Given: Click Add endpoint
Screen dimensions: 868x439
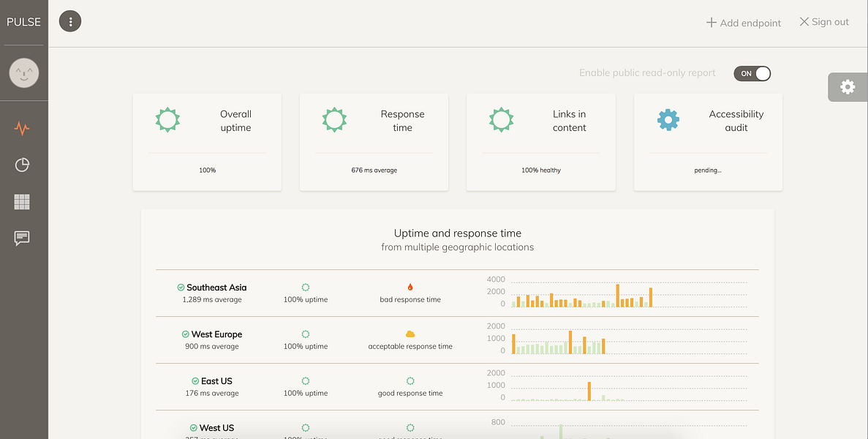Looking at the screenshot, I should point(743,23).
